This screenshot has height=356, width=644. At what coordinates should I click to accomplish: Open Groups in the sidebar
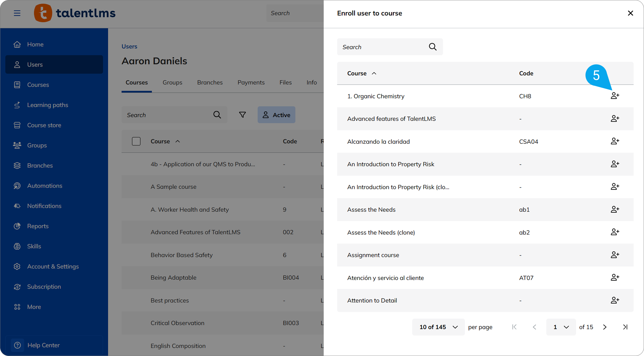[54, 145]
